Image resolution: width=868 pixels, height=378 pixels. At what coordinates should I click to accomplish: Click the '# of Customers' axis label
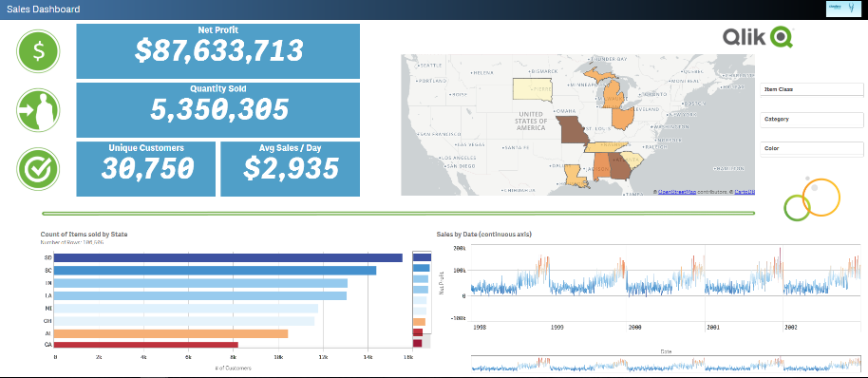[x=232, y=369]
